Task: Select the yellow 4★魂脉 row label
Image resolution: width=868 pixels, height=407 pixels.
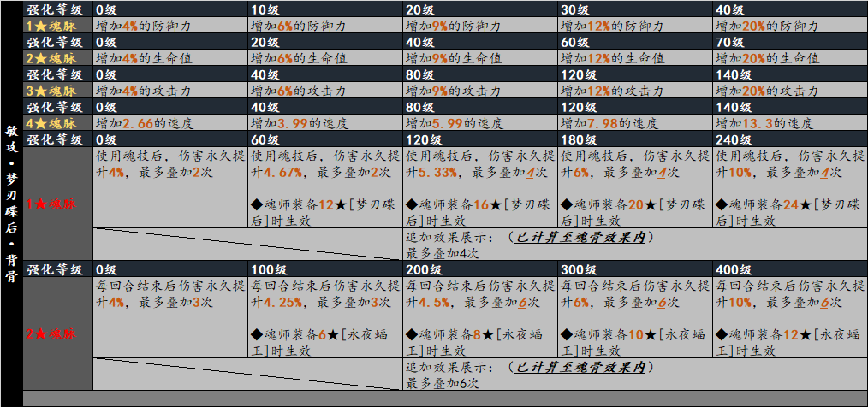Action: [57, 123]
